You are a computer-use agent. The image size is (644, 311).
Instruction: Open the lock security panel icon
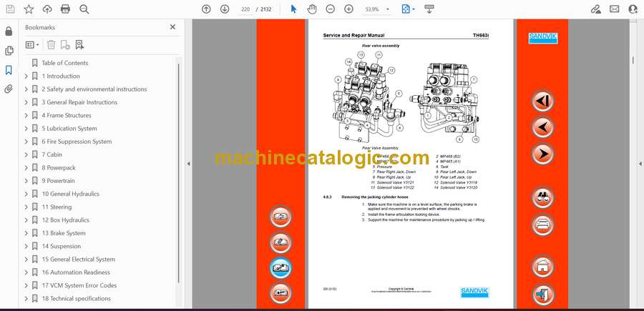point(9,31)
